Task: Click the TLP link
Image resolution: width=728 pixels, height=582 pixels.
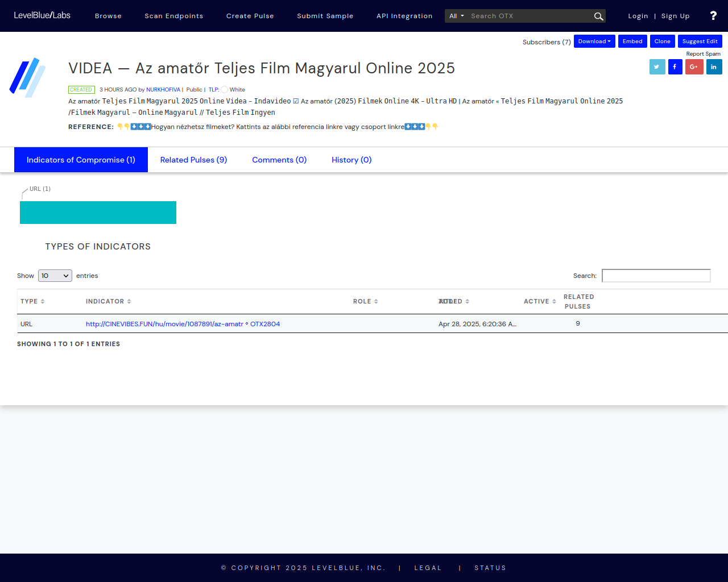Action: pos(214,90)
